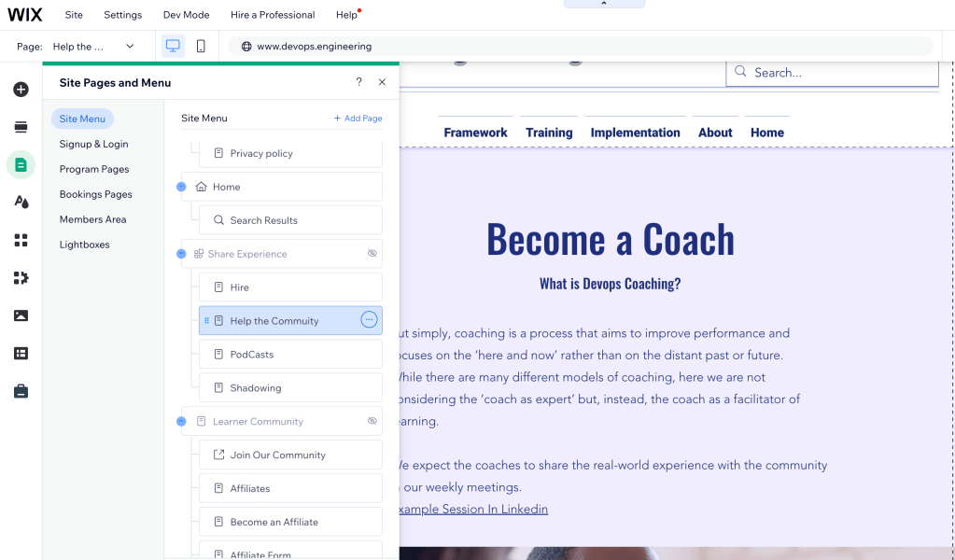Collapse the Learner Community submenu toggle
This screenshot has height=560, width=955.
click(x=181, y=421)
